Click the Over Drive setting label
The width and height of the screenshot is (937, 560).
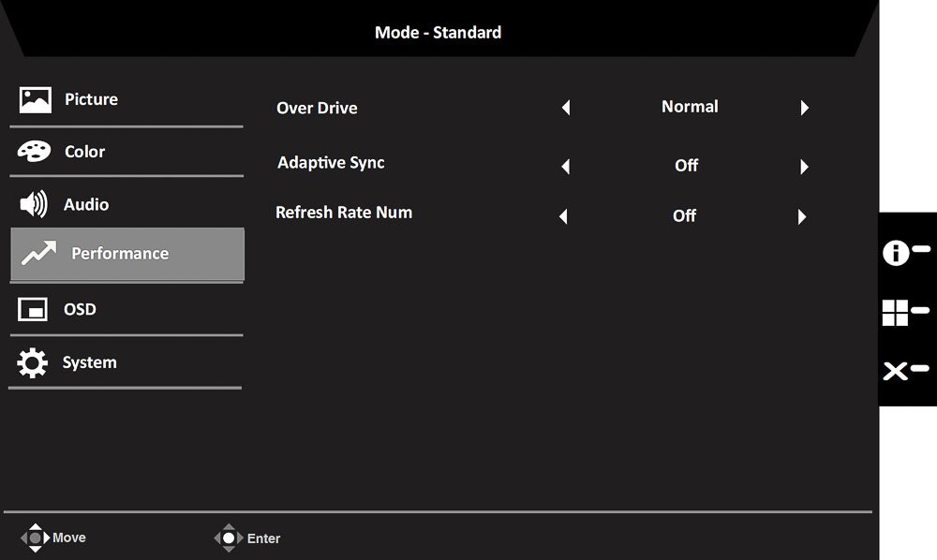click(317, 108)
